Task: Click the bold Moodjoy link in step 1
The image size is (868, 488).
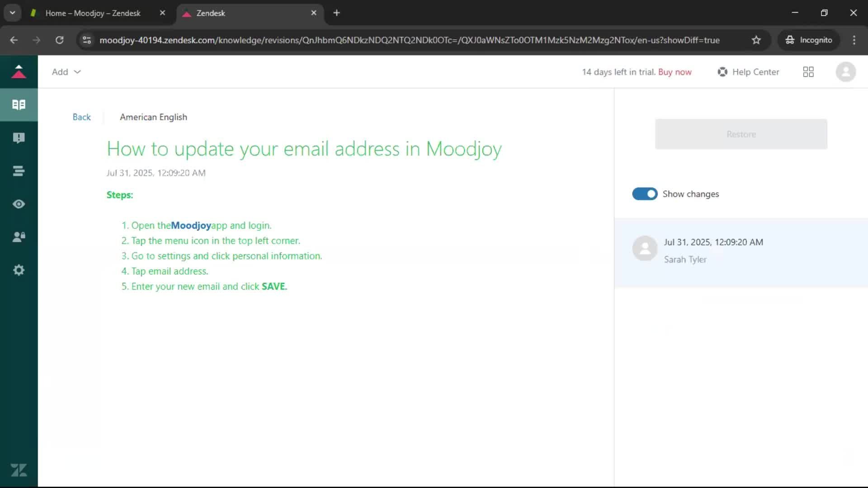Action: pyautogui.click(x=191, y=225)
